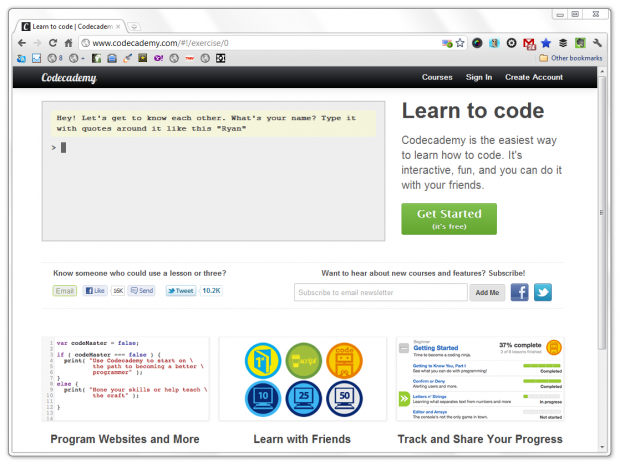Open the stacked layers extension icon

click(563, 43)
